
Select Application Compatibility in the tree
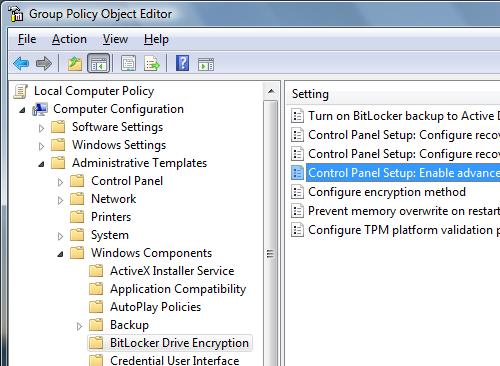point(178,289)
